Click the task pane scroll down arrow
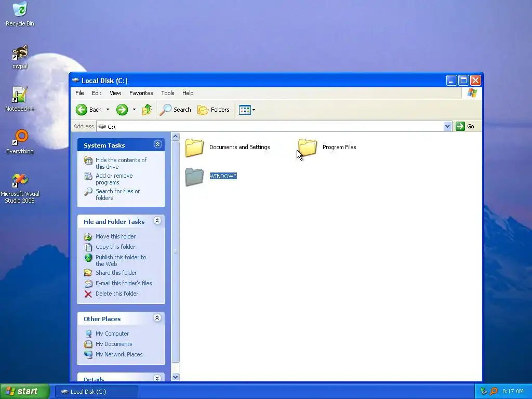Viewport: 532px width, 399px height. [175, 377]
